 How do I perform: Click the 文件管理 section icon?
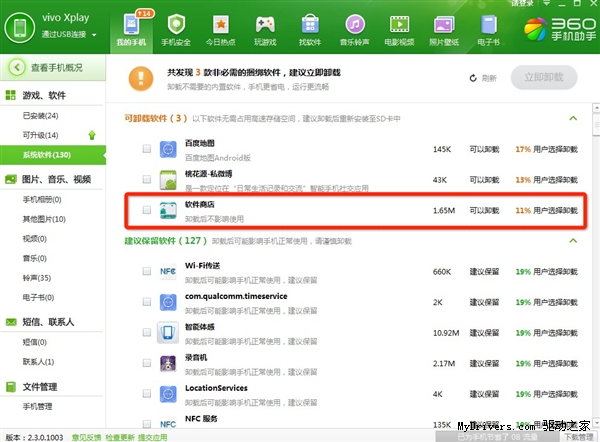[11, 387]
